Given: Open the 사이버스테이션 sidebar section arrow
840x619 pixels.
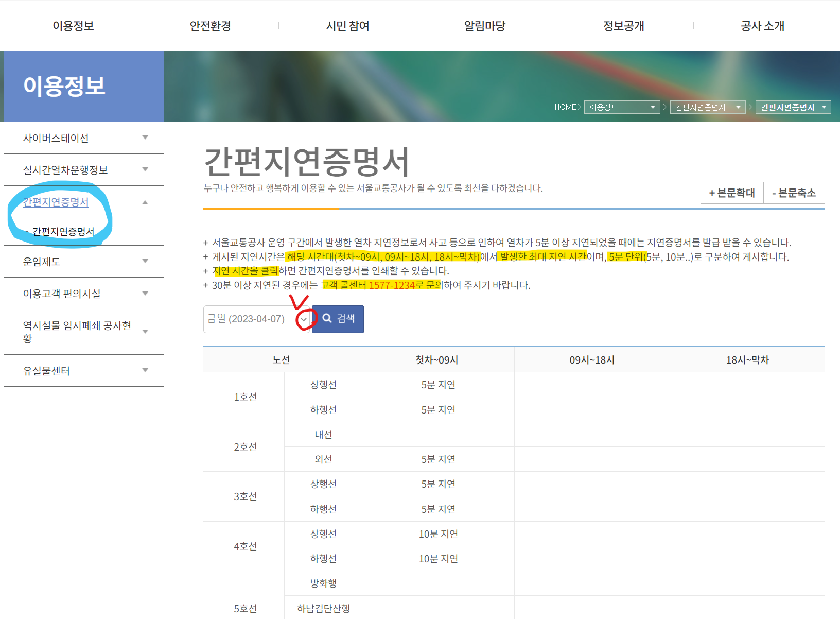Looking at the screenshot, I should [x=146, y=137].
